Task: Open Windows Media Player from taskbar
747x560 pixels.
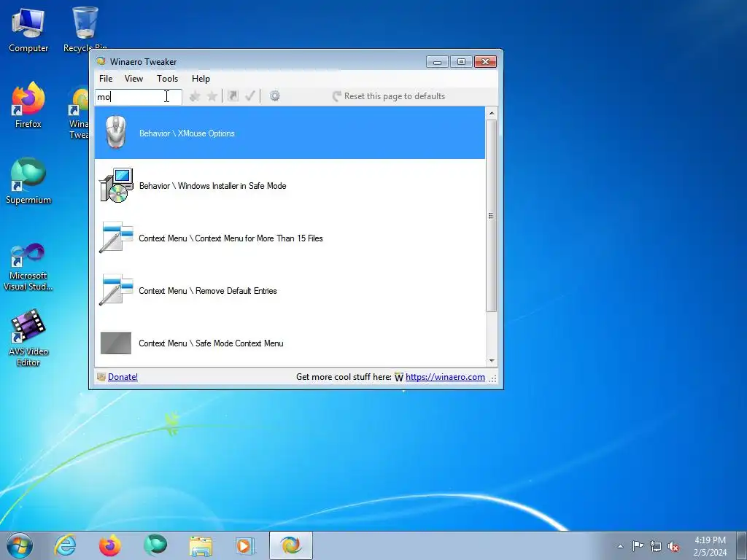Action: coord(245,545)
